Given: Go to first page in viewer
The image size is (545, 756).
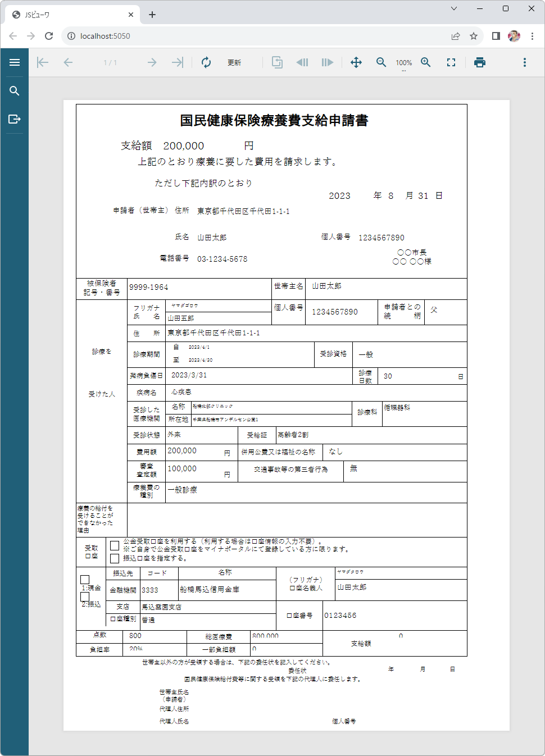Looking at the screenshot, I should tap(43, 62).
